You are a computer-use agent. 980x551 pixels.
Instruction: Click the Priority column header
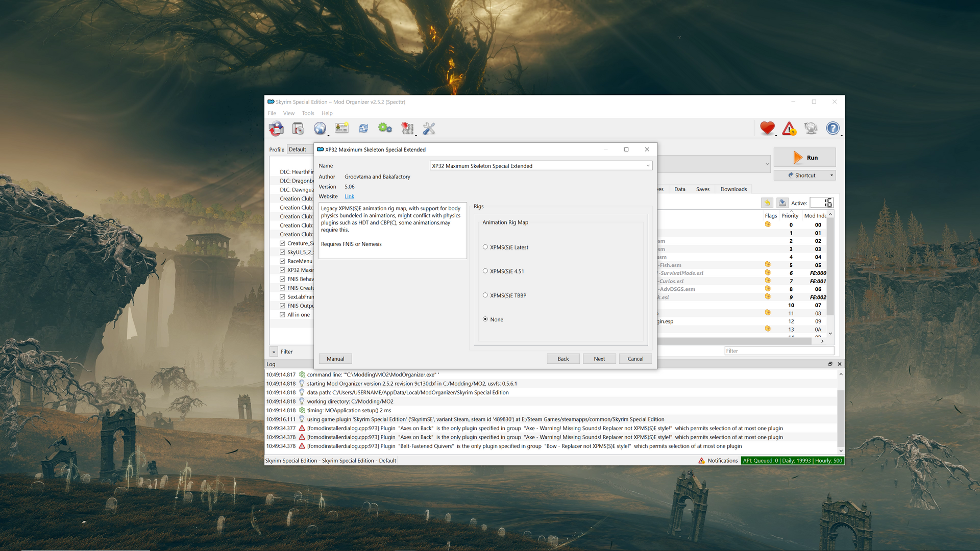(x=790, y=215)
